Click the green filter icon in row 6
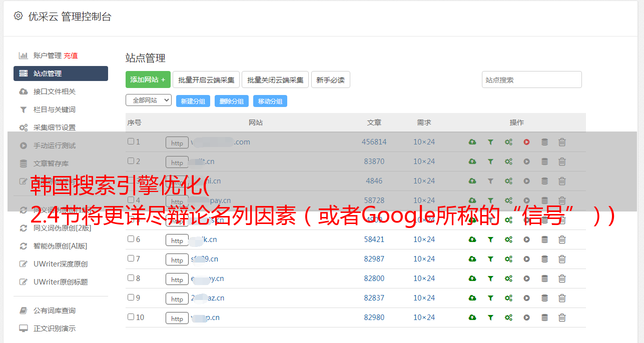 click(490, 239)
